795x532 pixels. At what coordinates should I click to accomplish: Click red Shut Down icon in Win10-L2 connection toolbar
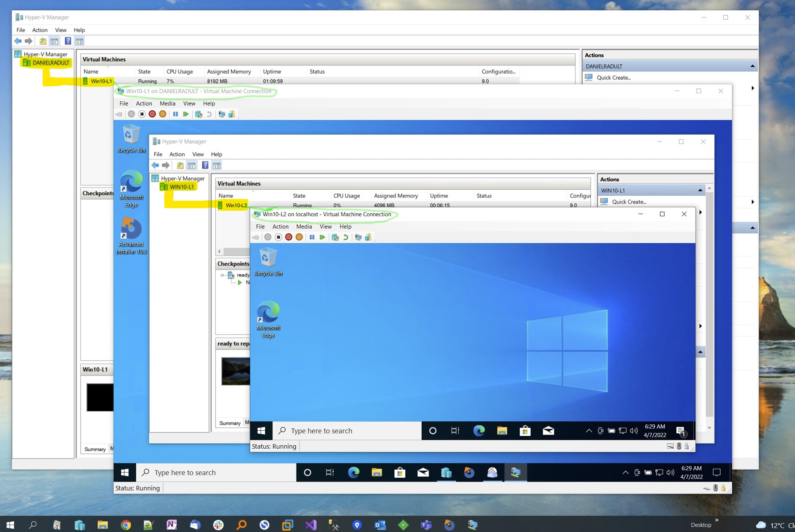point(289,237)
